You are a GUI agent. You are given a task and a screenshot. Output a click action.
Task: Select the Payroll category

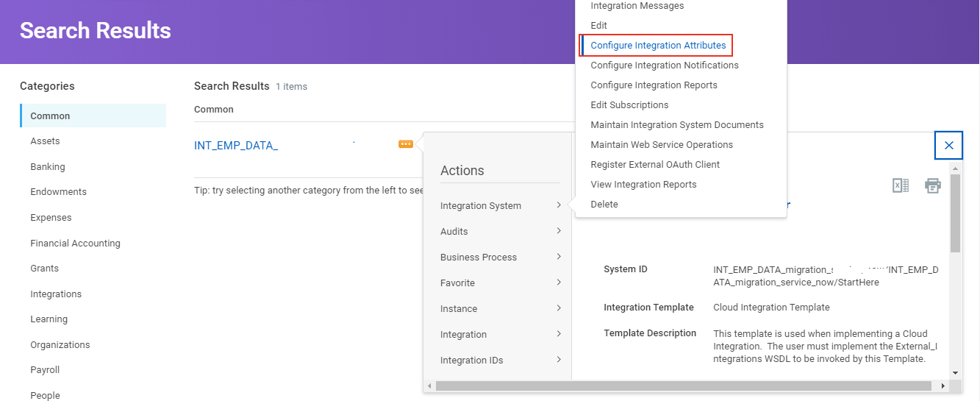(x=45, y=370)
